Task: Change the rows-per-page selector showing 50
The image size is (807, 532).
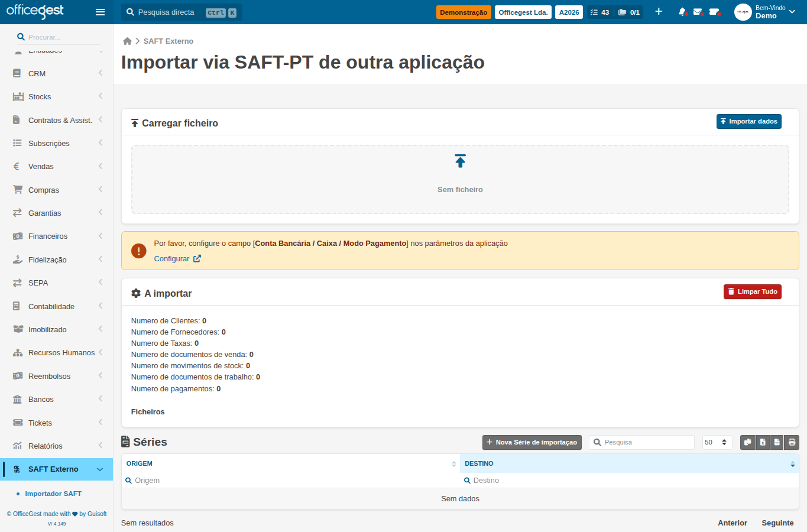Action: 717,442
